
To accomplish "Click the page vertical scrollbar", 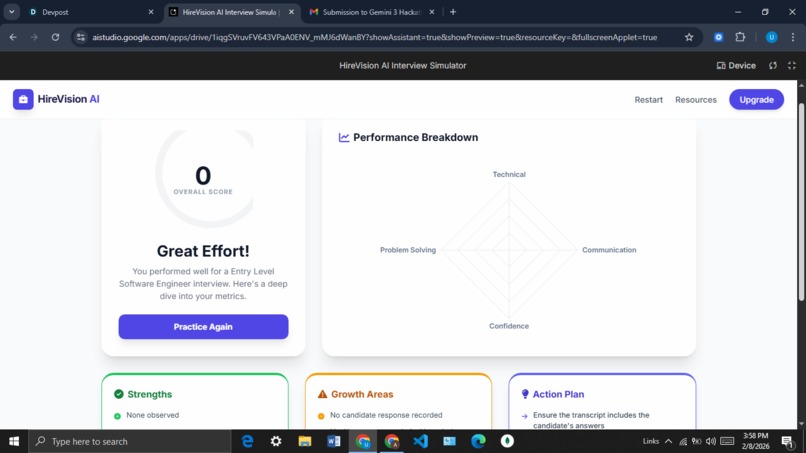I will click(801, 202).
